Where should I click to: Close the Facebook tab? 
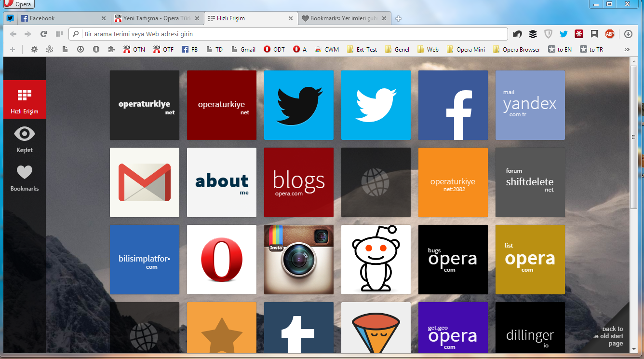pos(103,18)
